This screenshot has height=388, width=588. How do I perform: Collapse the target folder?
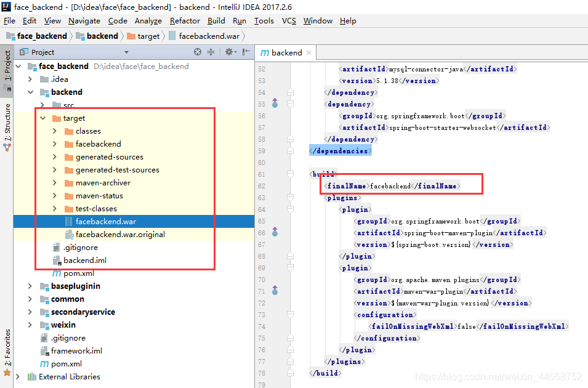coord(42,118)
